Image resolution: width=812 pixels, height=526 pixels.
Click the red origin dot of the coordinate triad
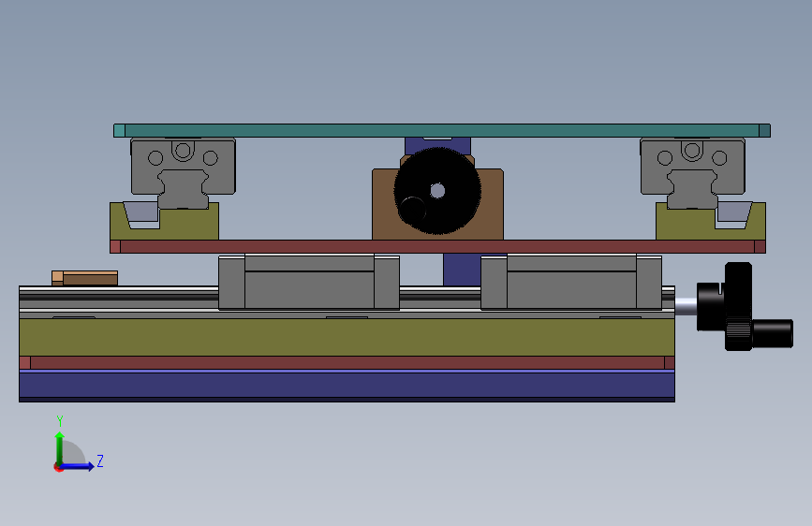[58, 467]
